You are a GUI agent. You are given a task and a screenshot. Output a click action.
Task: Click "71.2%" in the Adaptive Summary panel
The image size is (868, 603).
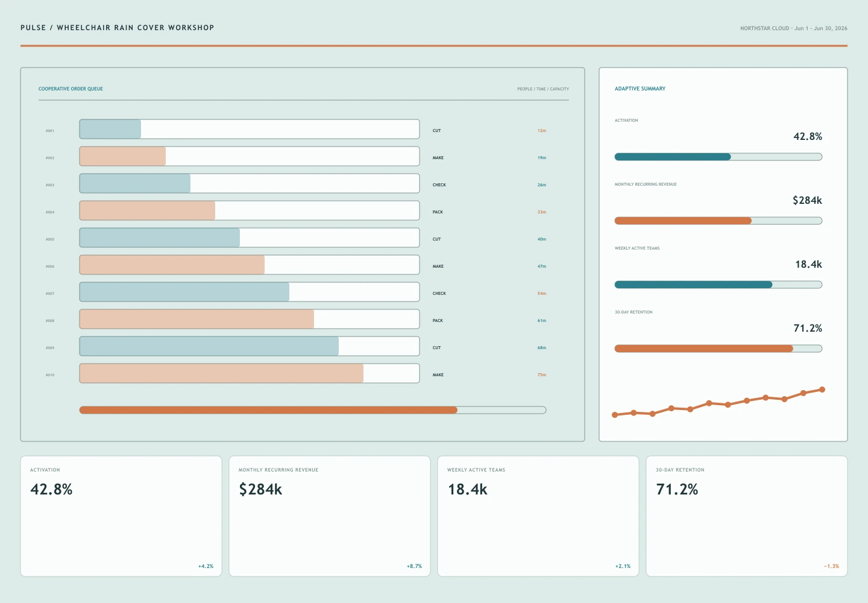point(808,328)
